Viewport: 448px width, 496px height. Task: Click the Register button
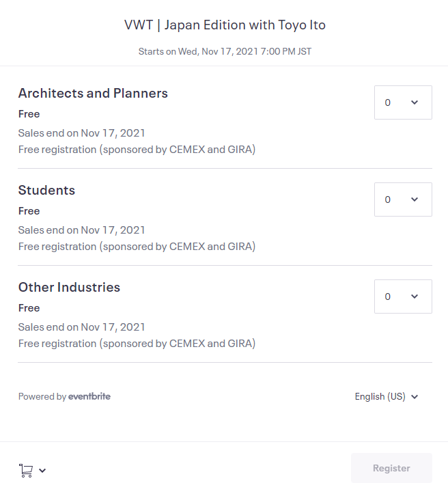pyautogui.click(x=391, y=468)
